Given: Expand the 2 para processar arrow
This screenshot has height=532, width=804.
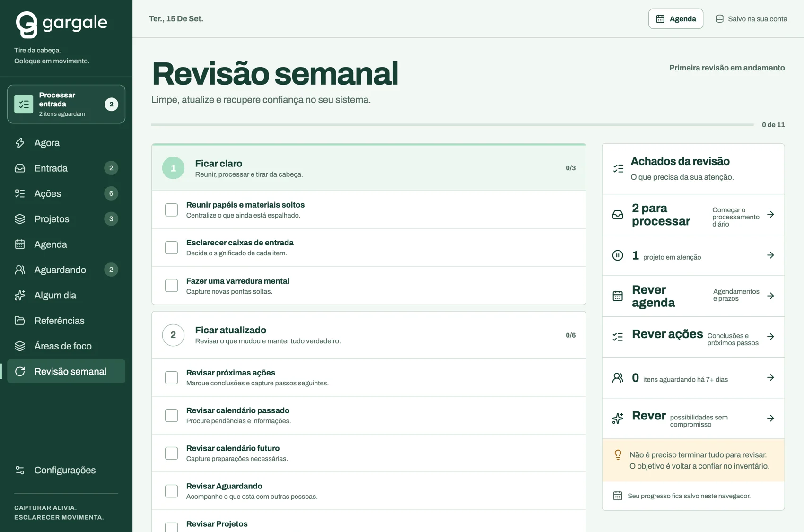Looking at the screenshot, I should pyautogui.click(x=770, y=215).
